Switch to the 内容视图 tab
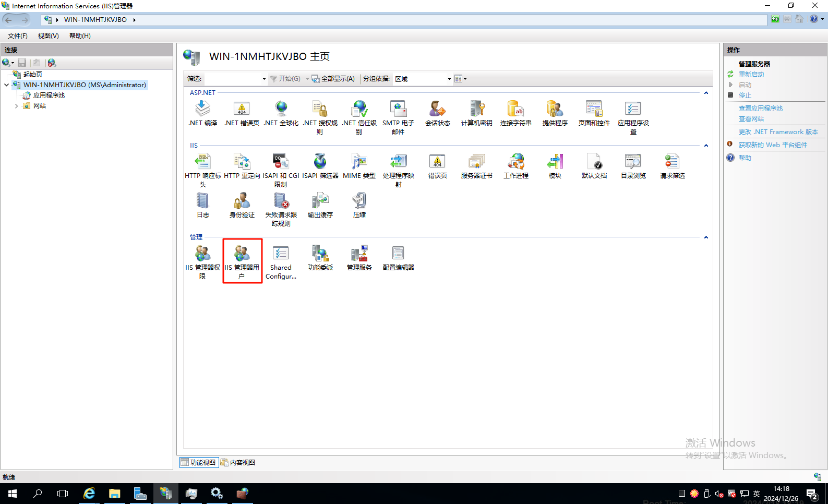 (x=238, y=463)
